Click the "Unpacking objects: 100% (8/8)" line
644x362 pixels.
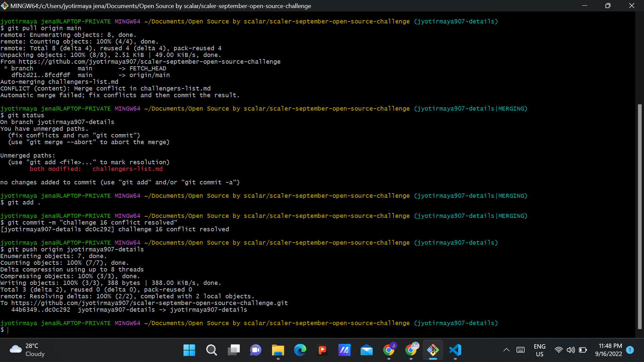coord(111,55)
